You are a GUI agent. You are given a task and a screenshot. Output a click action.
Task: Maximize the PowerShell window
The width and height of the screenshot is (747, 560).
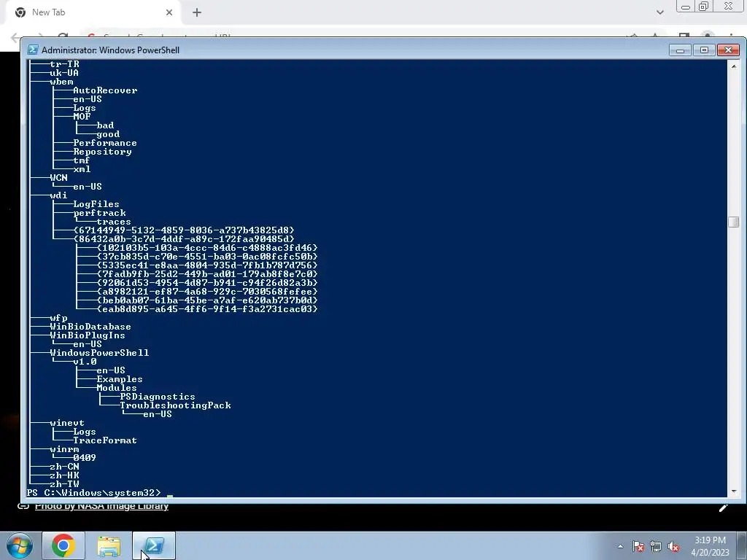click(704, 50)
